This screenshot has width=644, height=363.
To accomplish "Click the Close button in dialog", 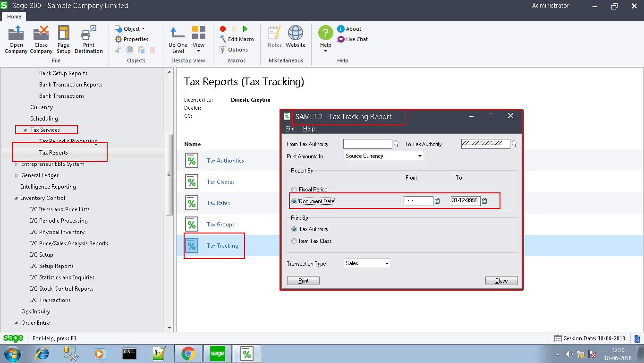I will (501, 281).
